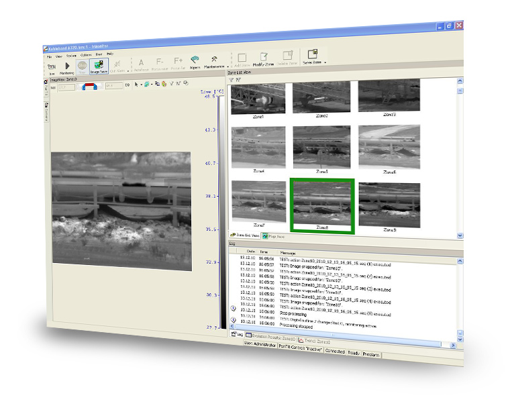This screenshot has height=420, width=510.
Task: Click the Saves Zone icon
Action: (x=312, y=54)
